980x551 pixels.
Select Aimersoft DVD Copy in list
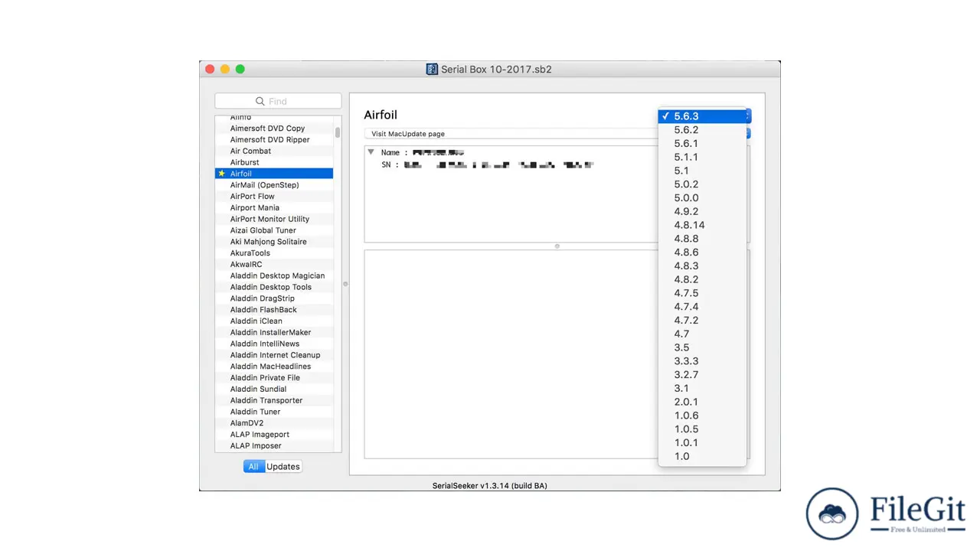(274, 129)
